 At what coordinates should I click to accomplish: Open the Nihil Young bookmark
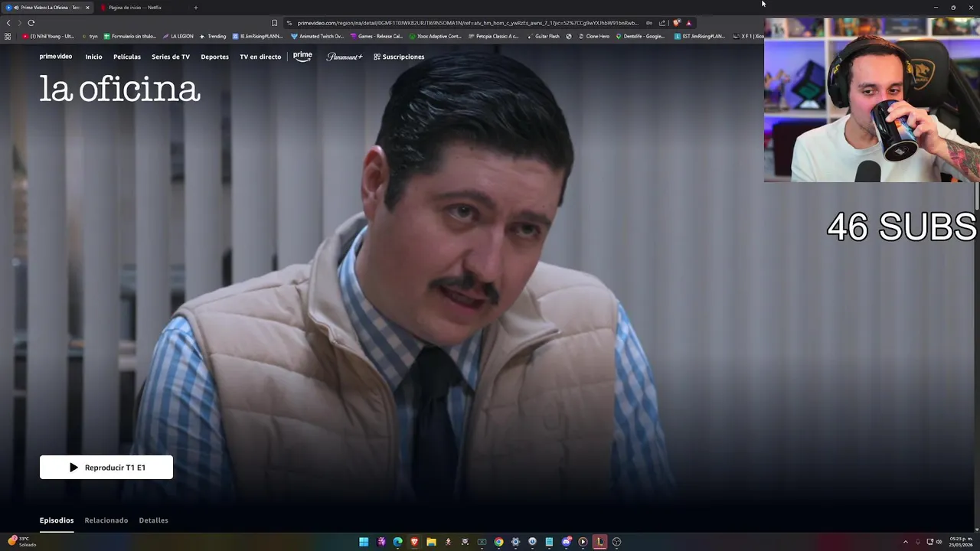pos(49,36)
